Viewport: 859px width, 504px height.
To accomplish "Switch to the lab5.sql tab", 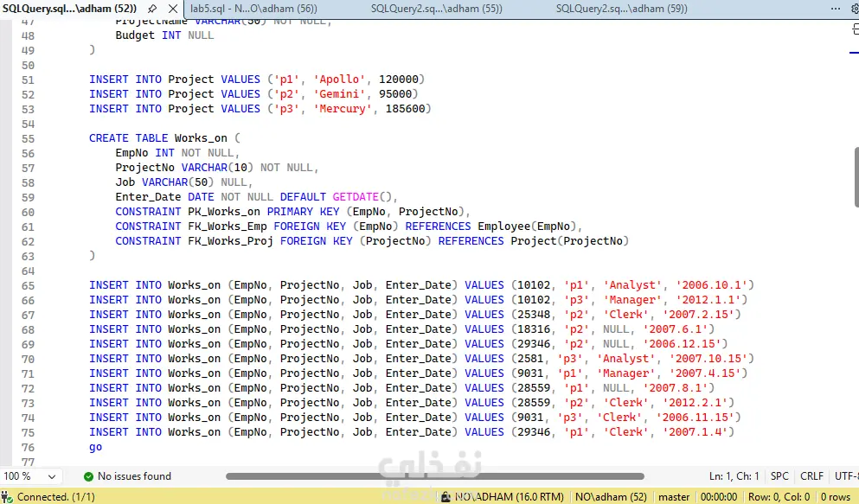I will (253, 9).
